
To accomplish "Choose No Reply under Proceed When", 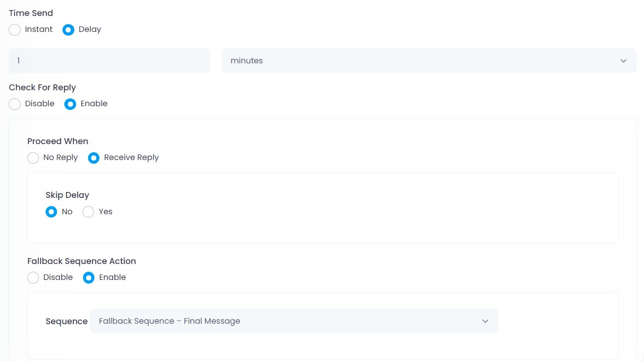I will tap(33, 158).
